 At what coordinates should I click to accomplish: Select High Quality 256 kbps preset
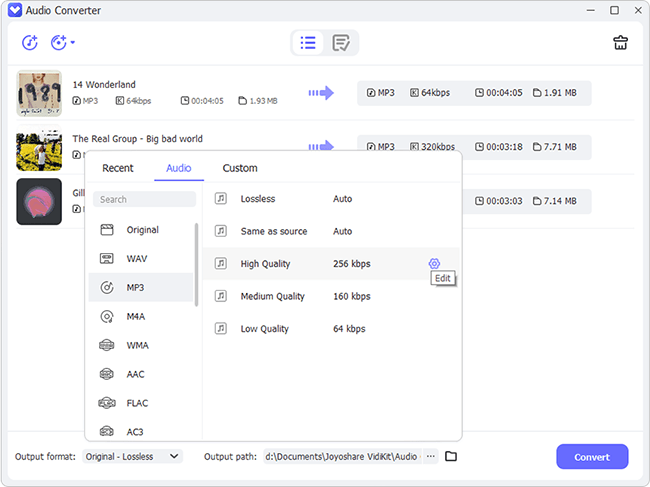331,264
